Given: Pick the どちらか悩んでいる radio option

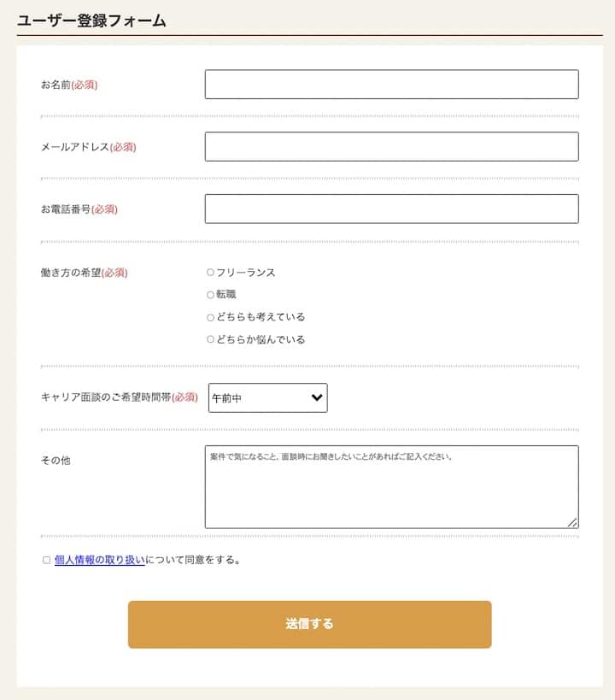Looking at the screenshot, I should click(210, 339).
